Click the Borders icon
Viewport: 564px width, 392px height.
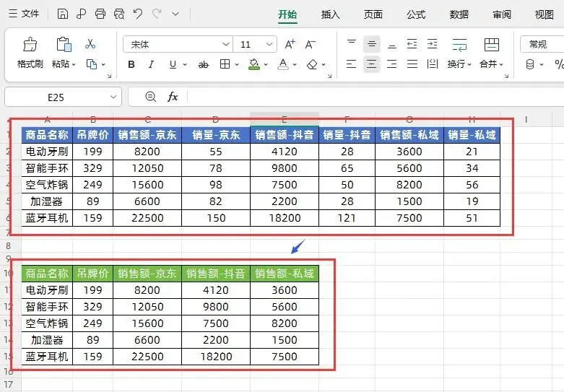click(x=225, y=64)
